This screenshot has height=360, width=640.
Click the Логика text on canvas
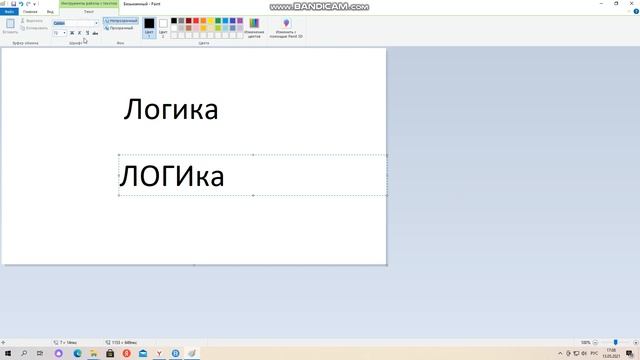pos(171,109)
